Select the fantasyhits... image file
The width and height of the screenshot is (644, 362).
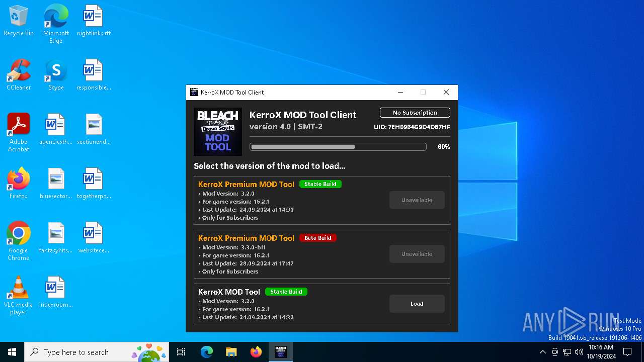pos(56,238)
